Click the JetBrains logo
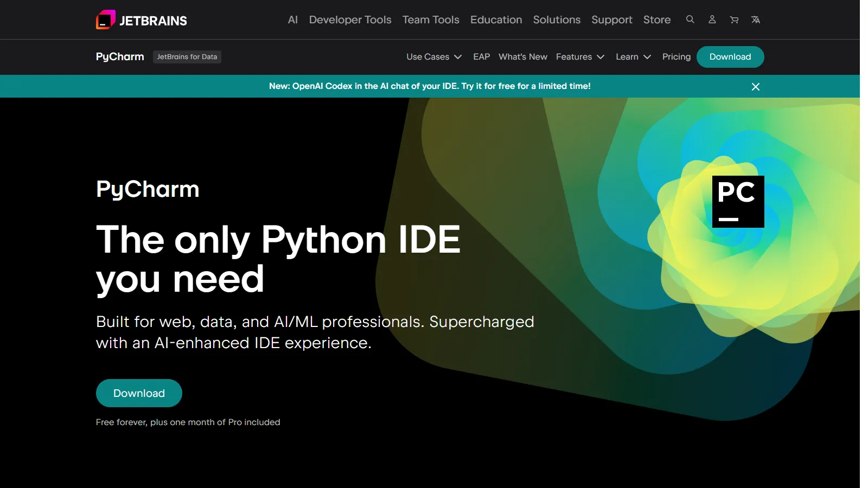Image resolution: width=868 pixels, height=488 pixels. (x=141, y=20)
